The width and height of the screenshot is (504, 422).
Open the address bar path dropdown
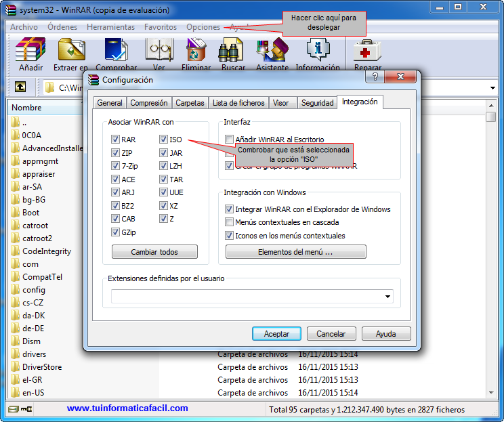point(493,88)
